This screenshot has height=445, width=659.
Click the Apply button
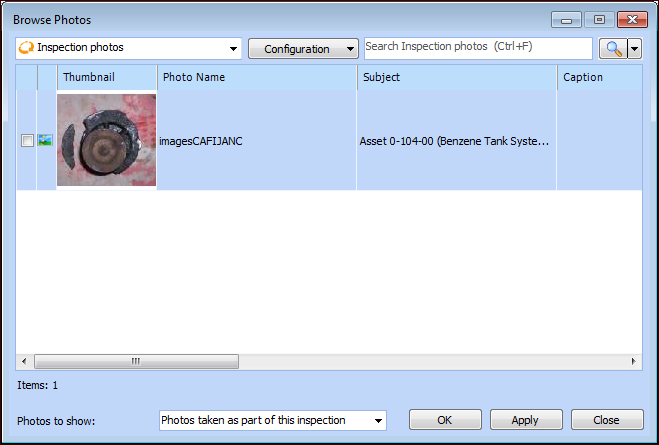tap(526, 420)
